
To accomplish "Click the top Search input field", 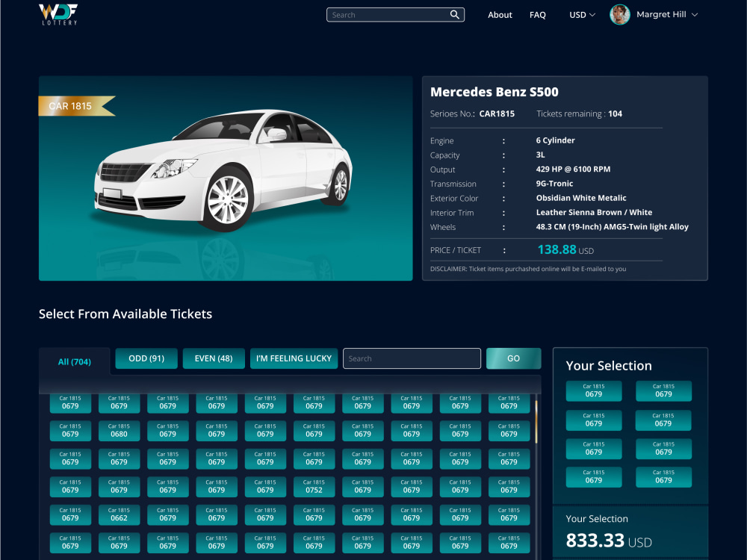I will [395, 15].
